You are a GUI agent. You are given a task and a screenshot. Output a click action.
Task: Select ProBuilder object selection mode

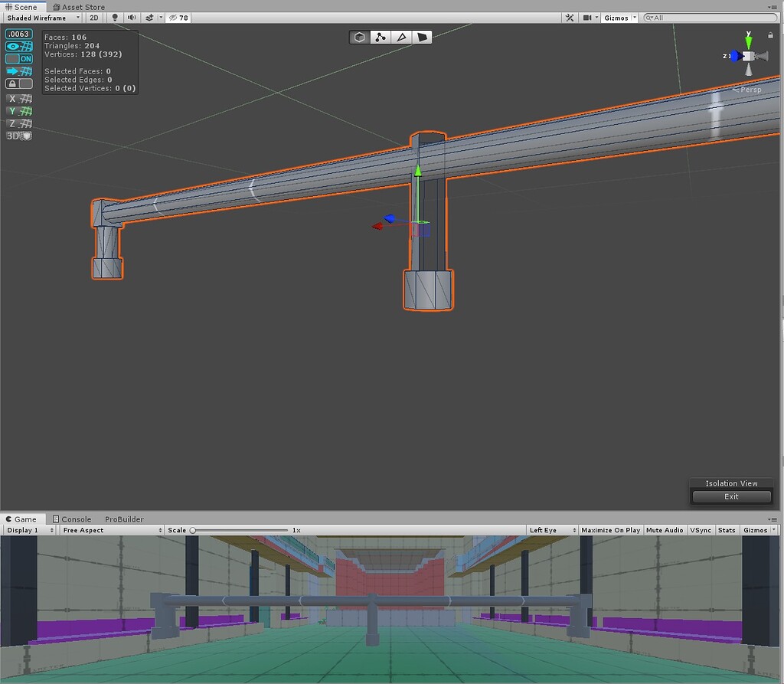(359, 37)
